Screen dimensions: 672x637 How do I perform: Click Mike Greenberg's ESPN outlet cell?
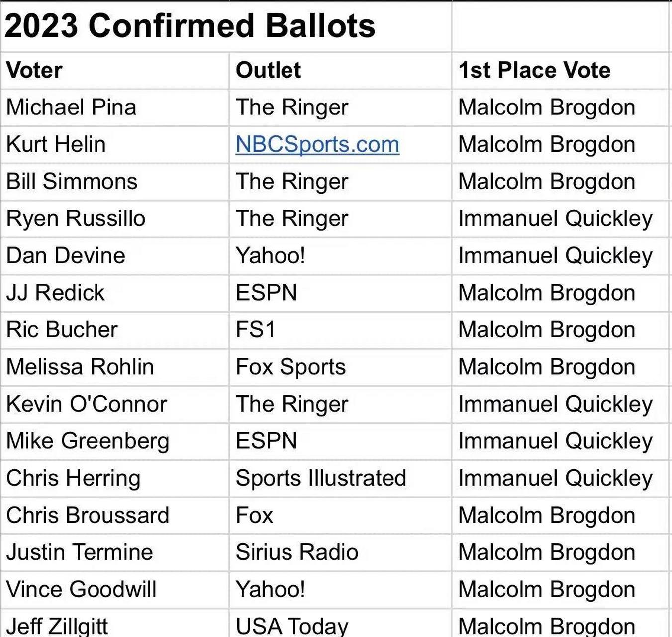pos(266,441)
